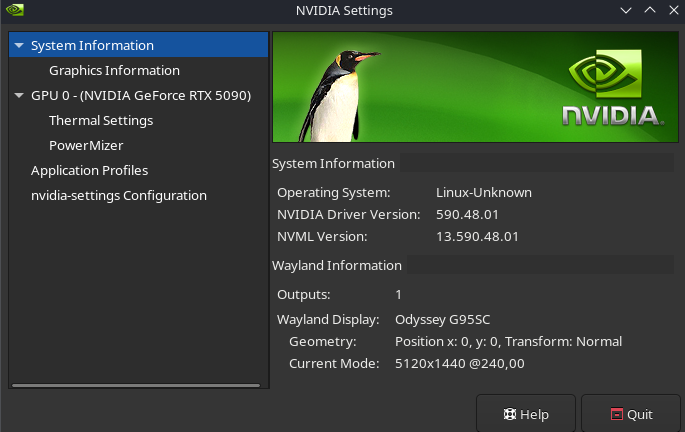This screenshot has height=432, width=685.
Task: Click the NVIDIA logo in the banner
Action: (612, 88)
